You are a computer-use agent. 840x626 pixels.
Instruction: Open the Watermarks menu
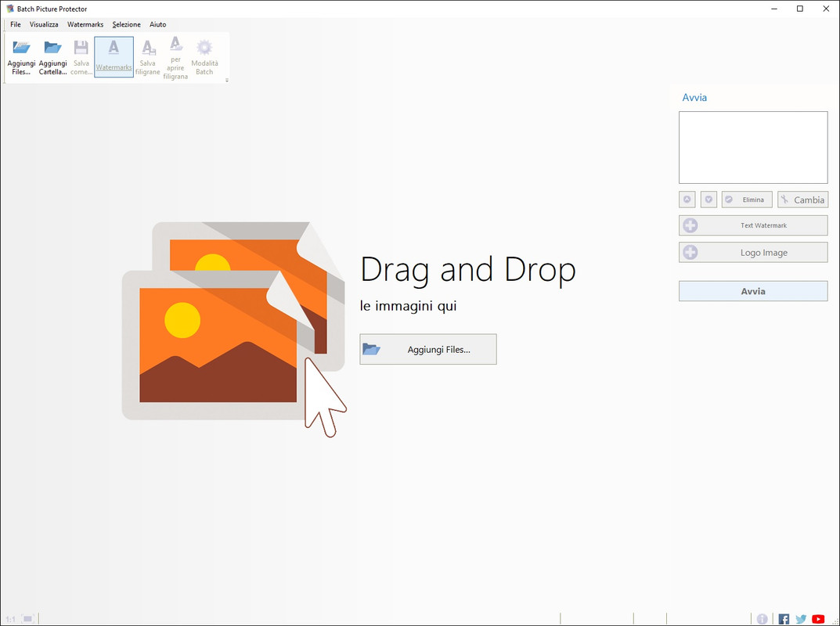85,24
